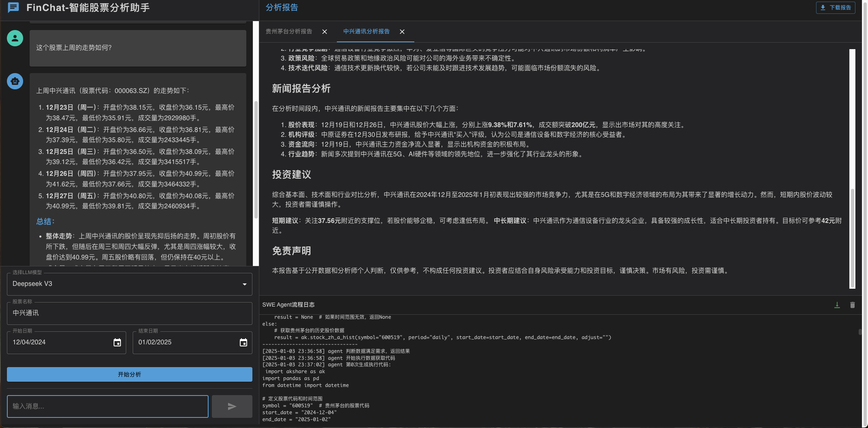Click the log line symbol = "600519"

pyautogui.click(x=287, y=406)
